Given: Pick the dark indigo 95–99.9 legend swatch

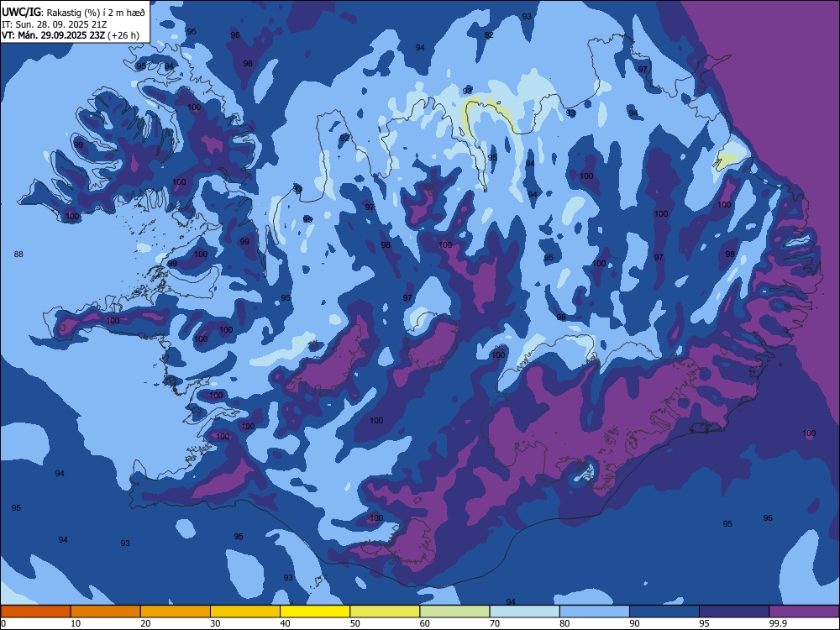Looking at the screenshot, I should [734, 612].
